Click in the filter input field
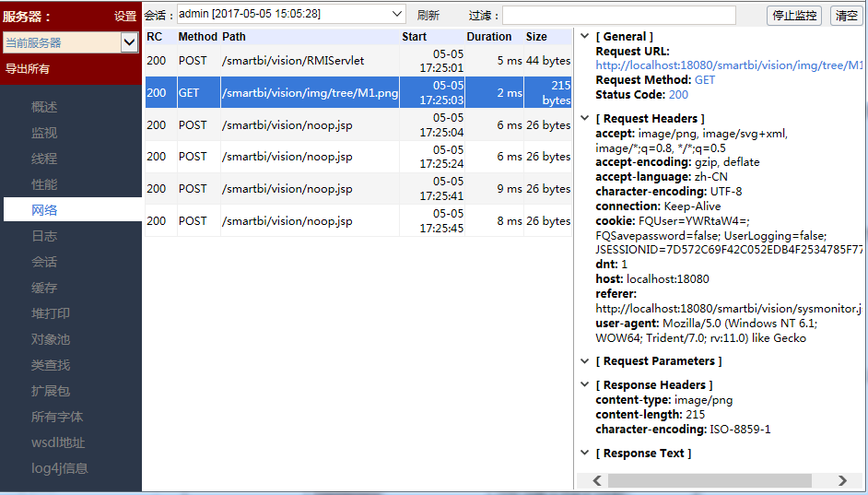Viewport: 868px width, 495px height. (x=618, y=16)
